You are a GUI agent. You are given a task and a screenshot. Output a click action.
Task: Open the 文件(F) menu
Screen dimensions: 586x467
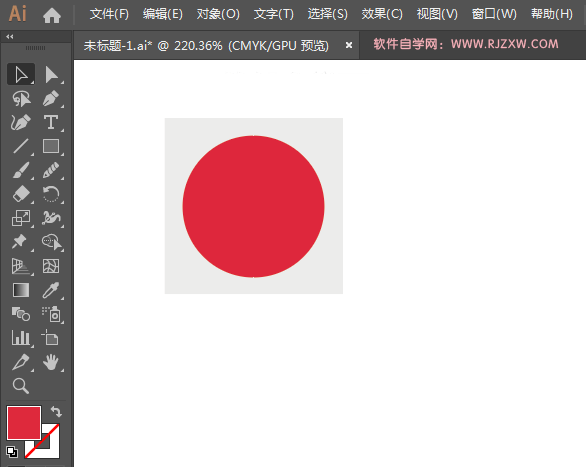click(x=109, y=14)
